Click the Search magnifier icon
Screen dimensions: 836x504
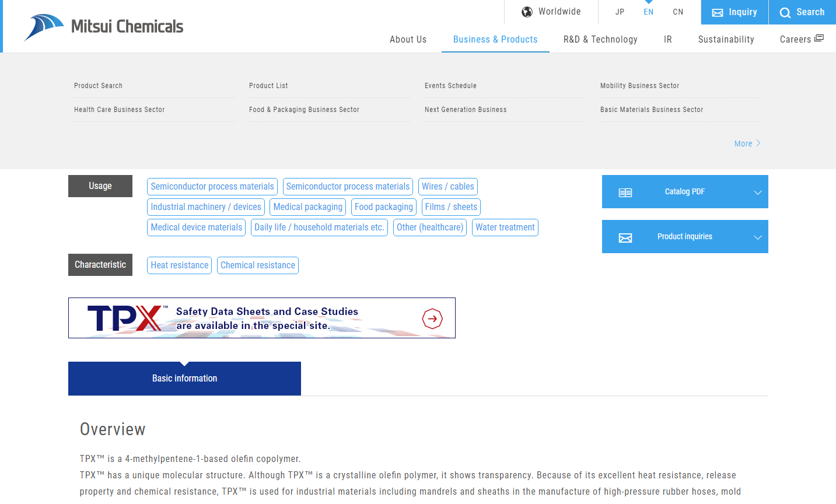(x=785, y=13)
